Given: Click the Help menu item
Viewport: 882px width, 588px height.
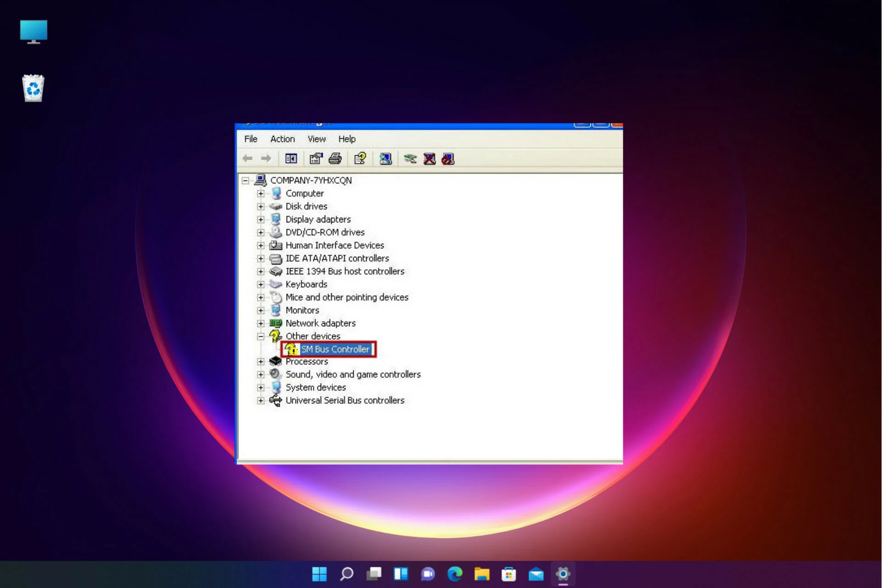Looking at the screenshot, I should click(x=347, y=138).
